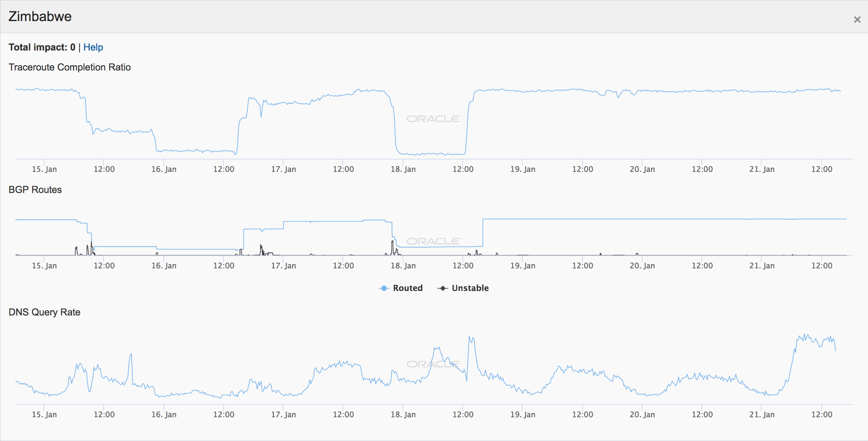This screenshot has height=441, width=868.
Task: Click the black Unstable legend marker
Action: tap(442, 288)
